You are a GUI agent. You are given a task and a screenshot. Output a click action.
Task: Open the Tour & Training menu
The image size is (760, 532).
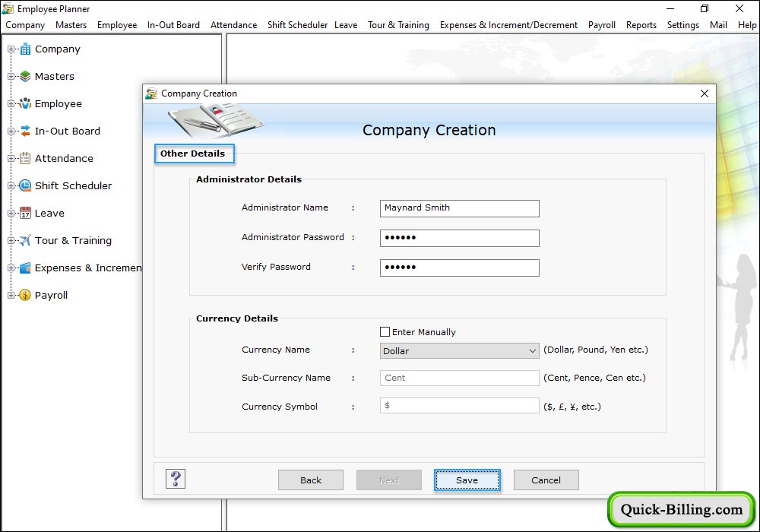click(x=398, y=25)
